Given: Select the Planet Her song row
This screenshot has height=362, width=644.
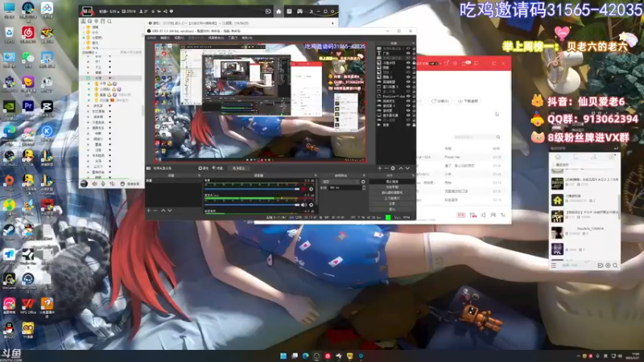Looking at the screenshot, I should (x=461, y=157).
